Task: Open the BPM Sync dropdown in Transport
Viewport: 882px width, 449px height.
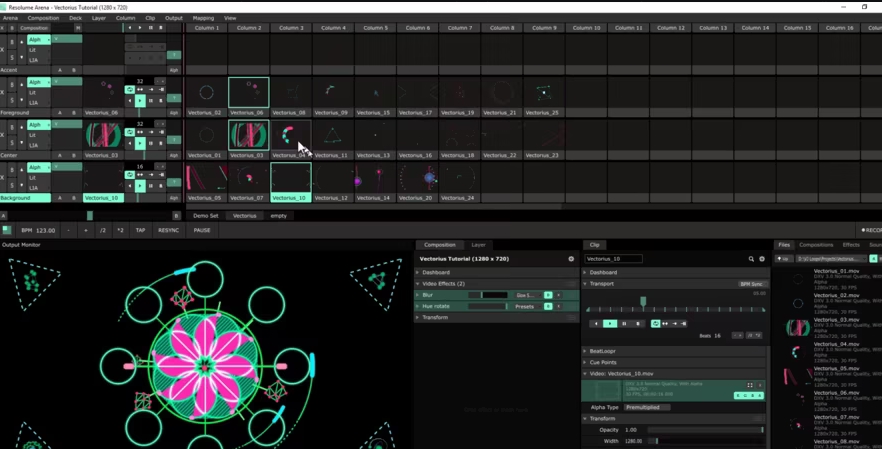Action: coord(752,284)
